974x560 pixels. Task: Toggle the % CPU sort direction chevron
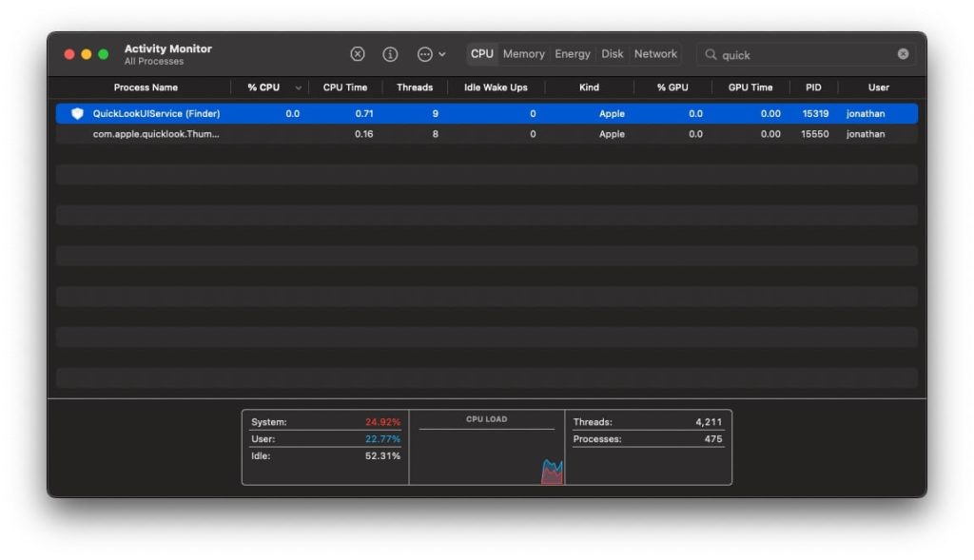tap(298, 88)
